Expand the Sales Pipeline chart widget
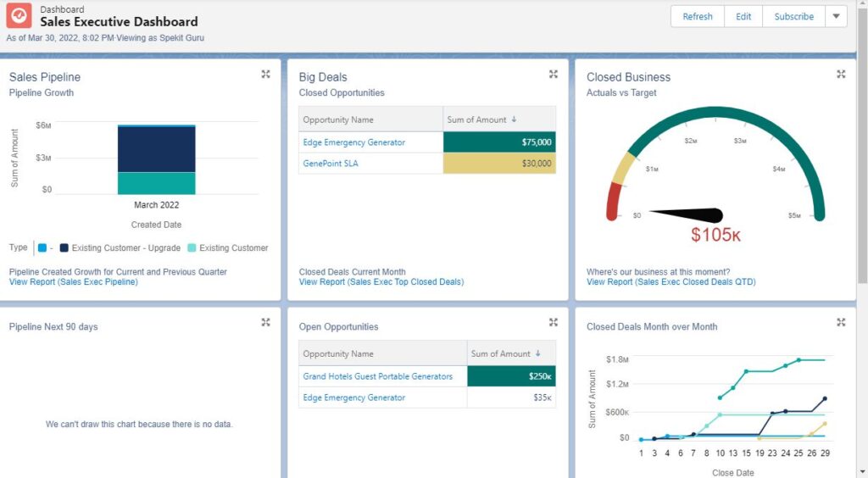868x478 pixels. [x=265, y=74]
